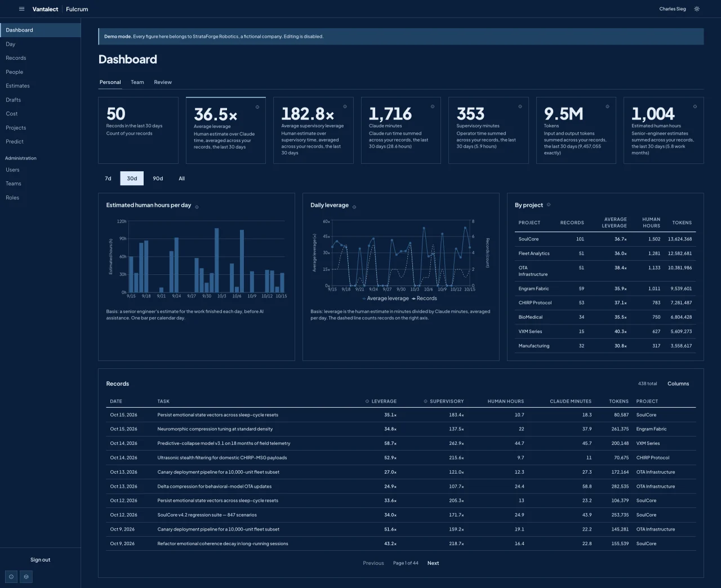The width and height of the screenshot is (721, 588).
Task: Open the Ultrasonic stealth filtering record
Action: pos(400,458)
